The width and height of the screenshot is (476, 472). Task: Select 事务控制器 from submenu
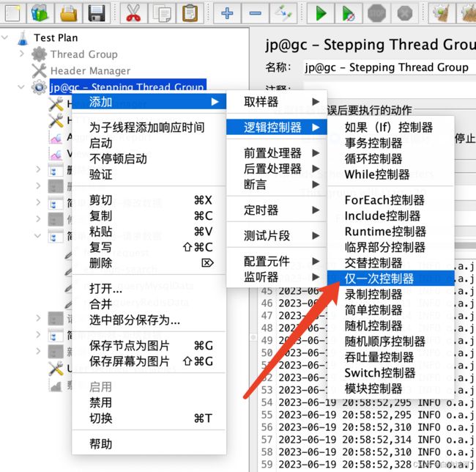coord(391,143)
